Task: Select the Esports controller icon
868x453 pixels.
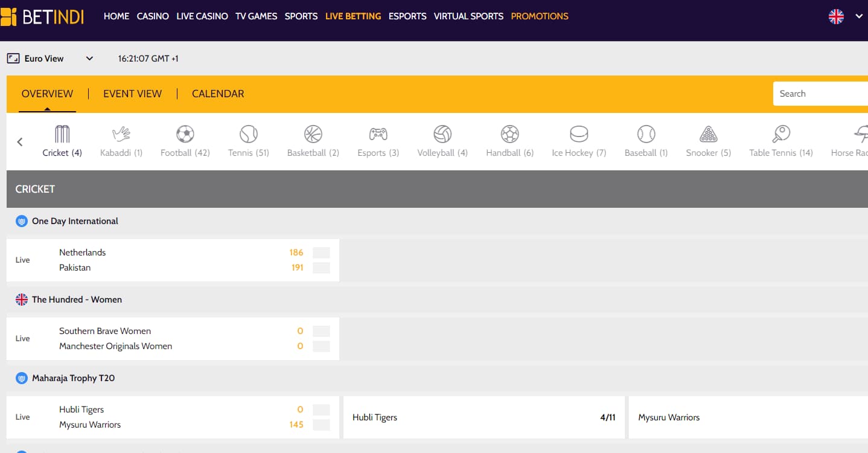Action: point(378,133)
